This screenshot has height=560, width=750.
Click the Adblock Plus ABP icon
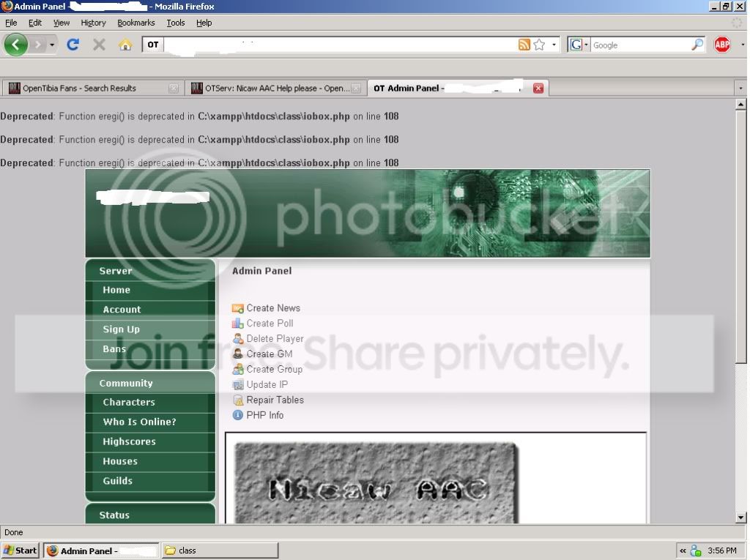pos(721,45)
